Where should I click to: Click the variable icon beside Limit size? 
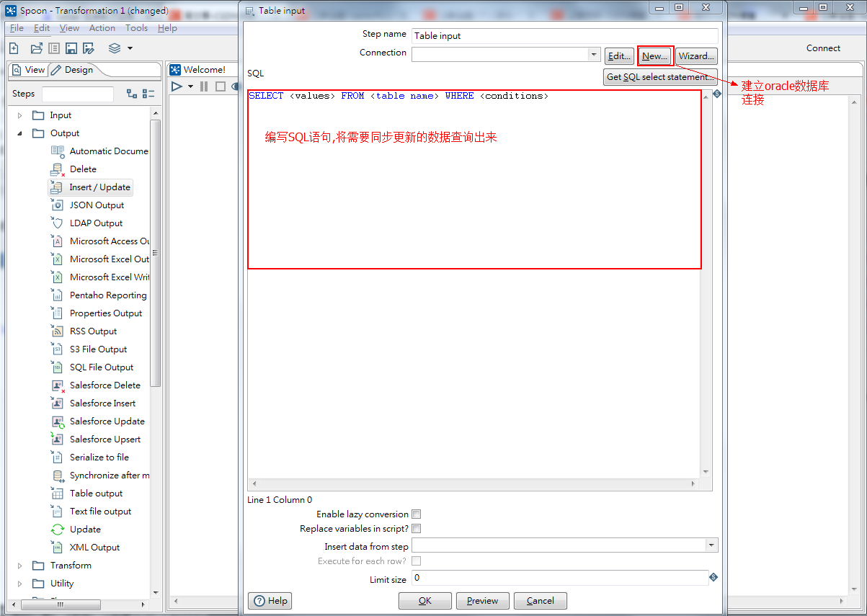pyautogui.click(x=713, y=577)
